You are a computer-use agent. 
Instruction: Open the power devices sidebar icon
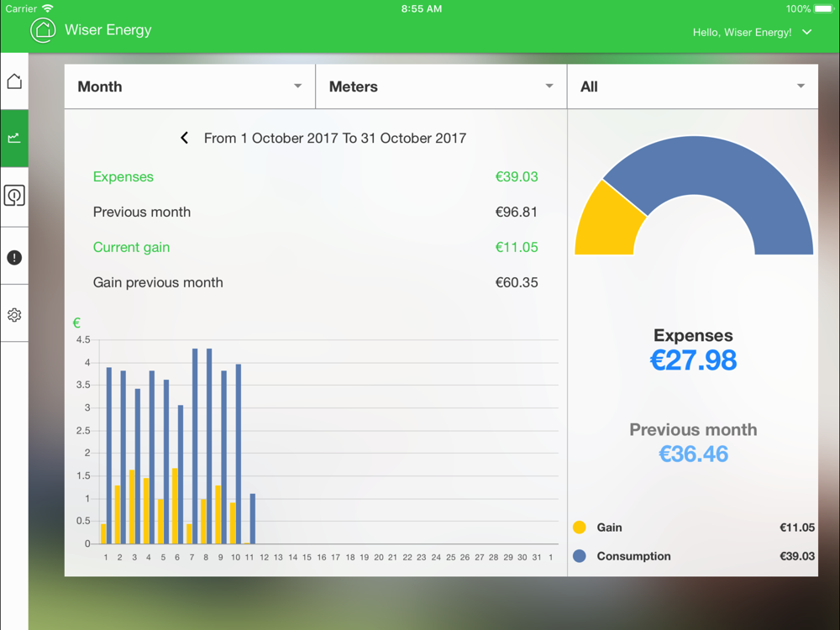14,196
